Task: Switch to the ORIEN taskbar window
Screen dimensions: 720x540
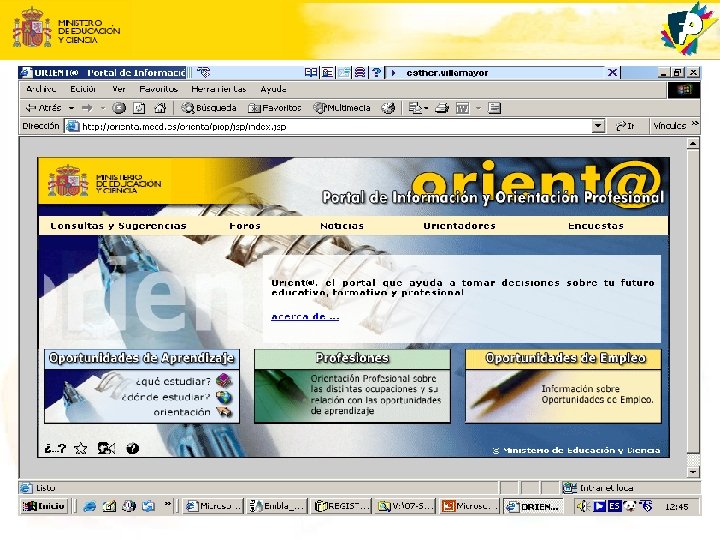Action: click(533, 506)
